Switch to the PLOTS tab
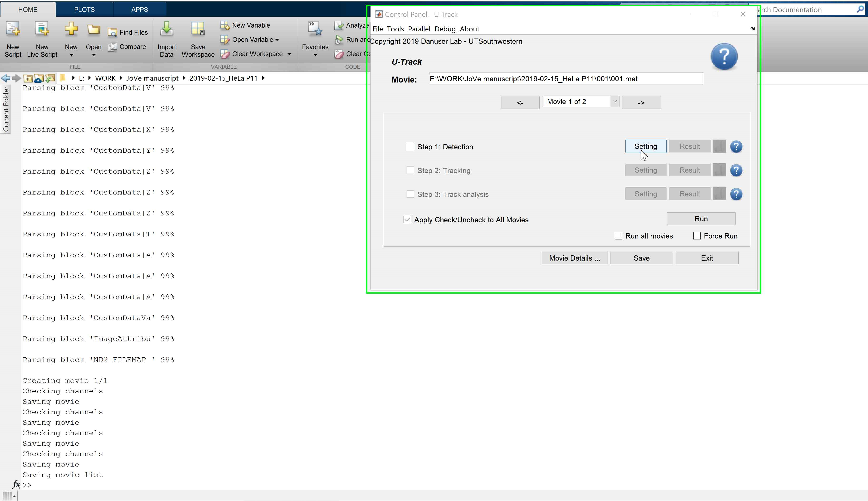The height and width of the screenshot is (501, 868). [84, 10]
